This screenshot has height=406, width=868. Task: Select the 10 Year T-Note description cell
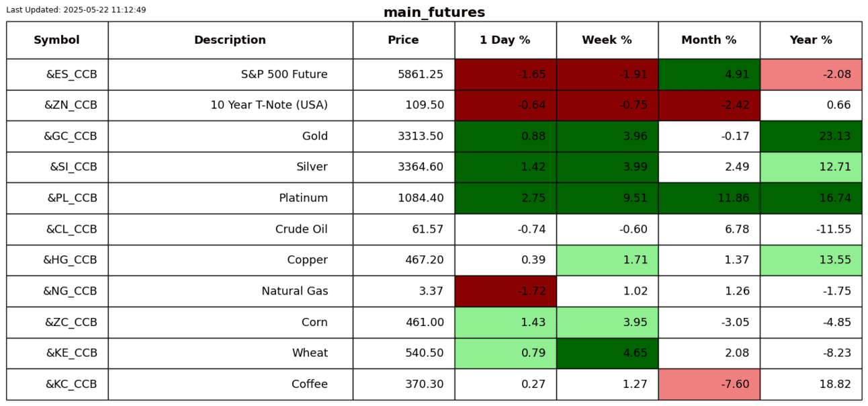pos(230,106)
